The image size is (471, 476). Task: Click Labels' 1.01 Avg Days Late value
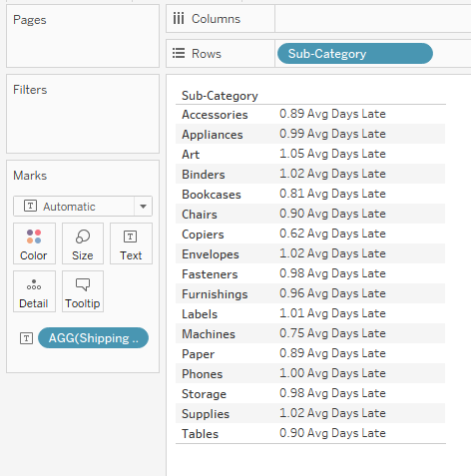pos(332,313)
